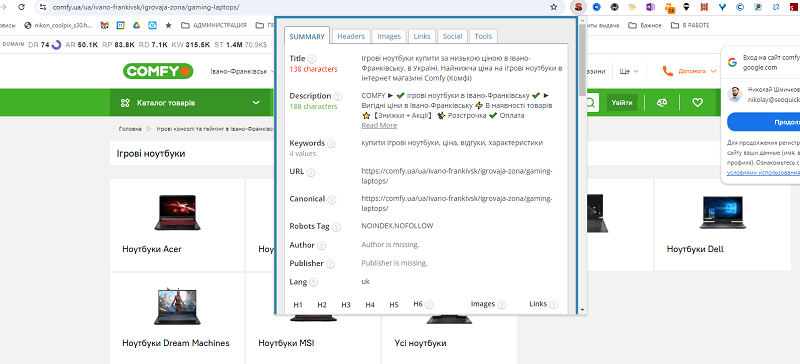
Task: Click Read More under Description
Action: pos(379,126)
